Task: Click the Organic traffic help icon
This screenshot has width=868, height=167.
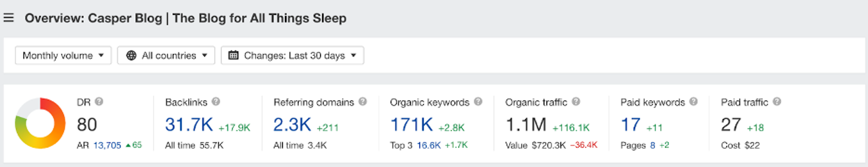Action: coord(576,102)
